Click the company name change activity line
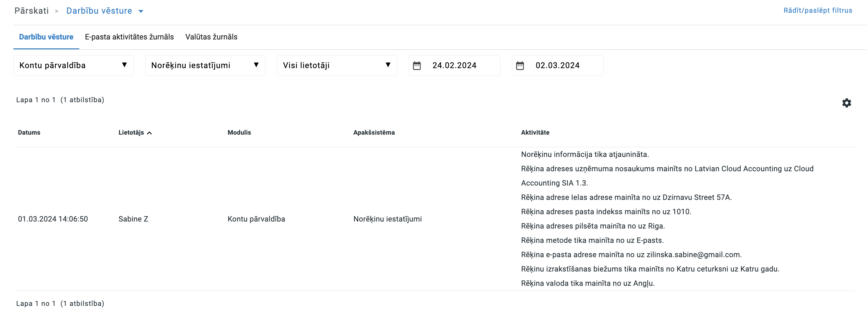Screen dimensions: 868x317 pos(667,176)
